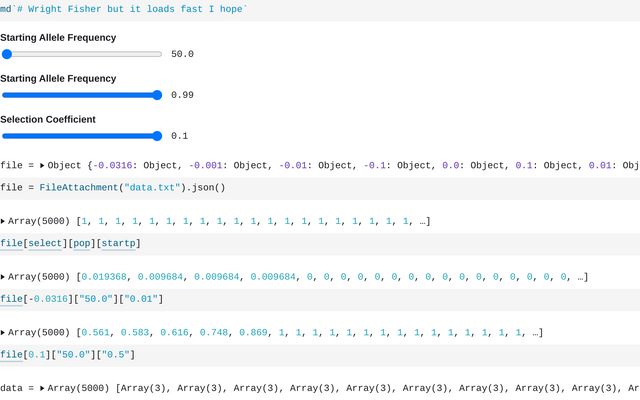The image size is (640, 400).
Task: Click the FileAttachment("data.txt") code cell
Action: pyautogui.click(x=113, y=187)
